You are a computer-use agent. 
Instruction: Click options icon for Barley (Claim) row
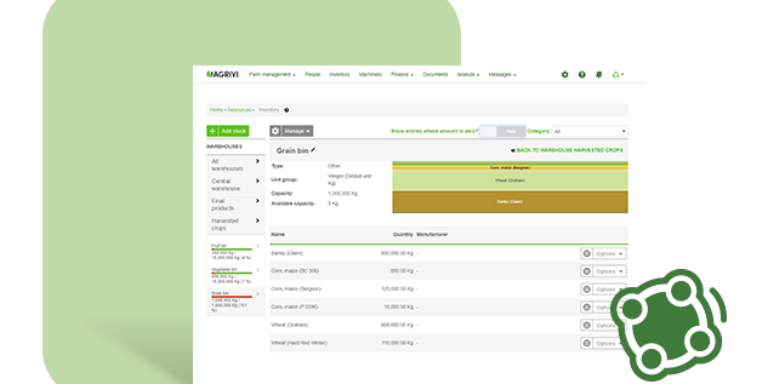click(586, 254)
